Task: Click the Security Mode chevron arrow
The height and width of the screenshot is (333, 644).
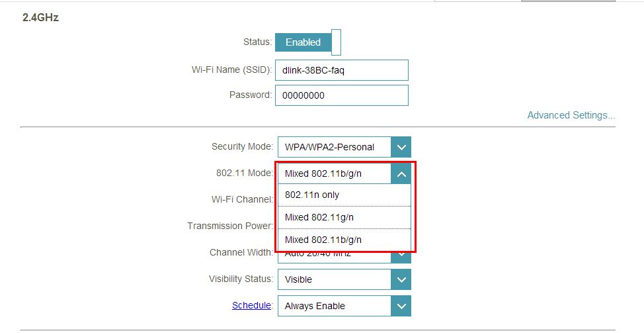Action: (x=401, y=148)
